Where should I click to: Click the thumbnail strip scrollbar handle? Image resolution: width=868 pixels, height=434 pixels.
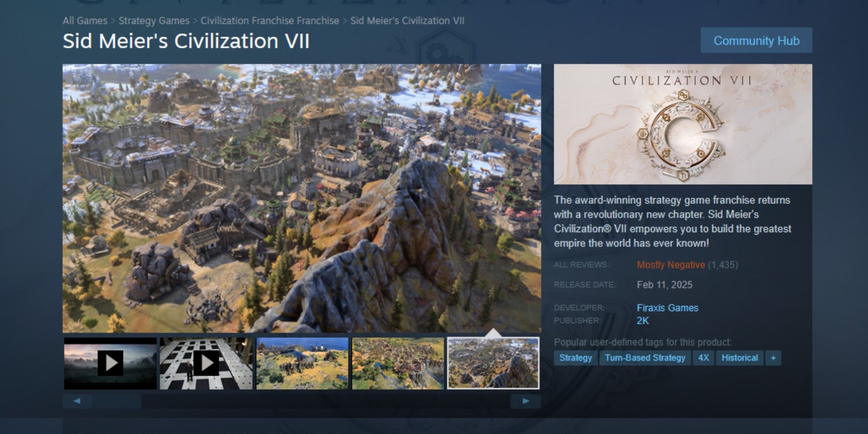click(117, 401)
